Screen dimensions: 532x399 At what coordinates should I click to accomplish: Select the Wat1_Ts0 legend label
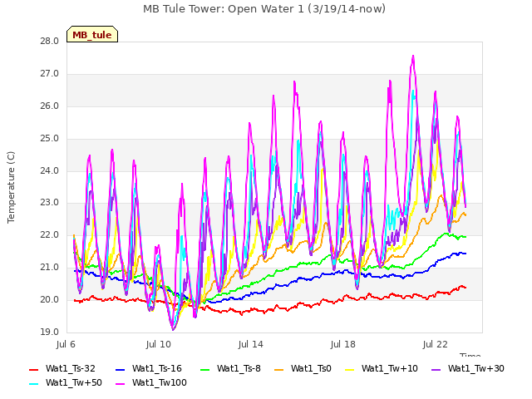tap(311, 369)
